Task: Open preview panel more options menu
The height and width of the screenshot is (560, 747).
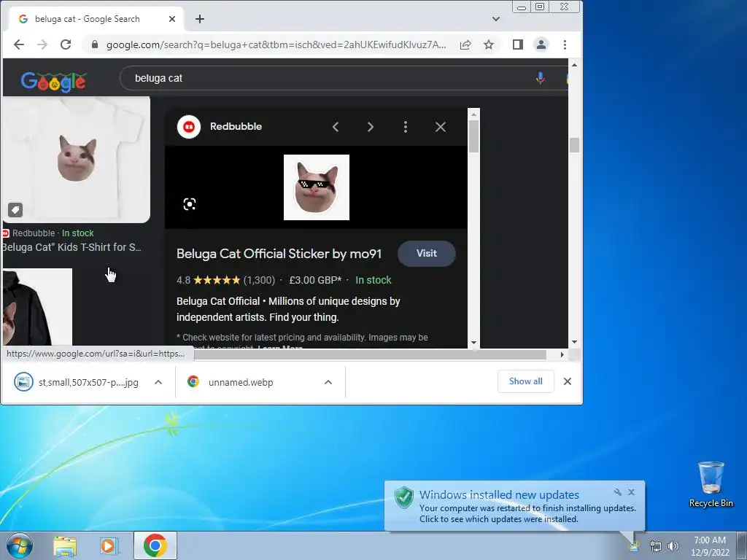Action: pos(406,127)
